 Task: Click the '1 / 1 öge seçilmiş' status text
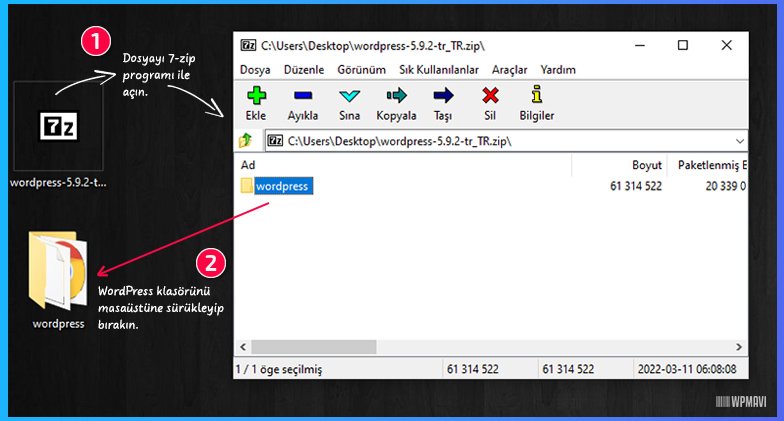pyautogui.click(x=279, y=370)
